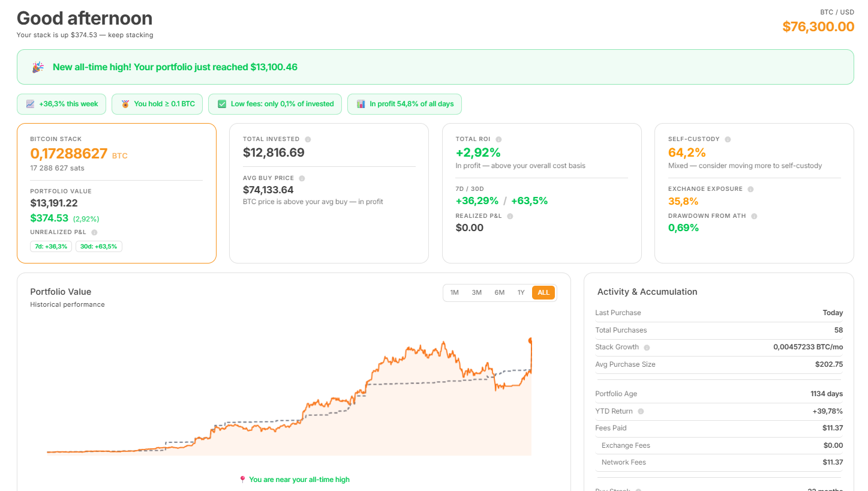Image resolution: width=868 pixels, height=491 pixels.
Task: Click the stack amount 0,17288627 BTC
Action: (x=79, y=154)
